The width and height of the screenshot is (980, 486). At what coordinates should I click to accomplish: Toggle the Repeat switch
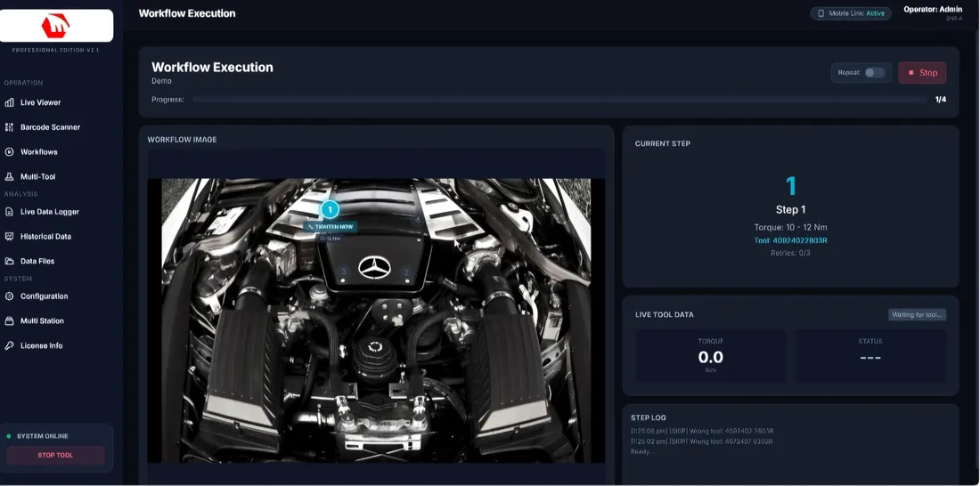[x=874, y=72]
